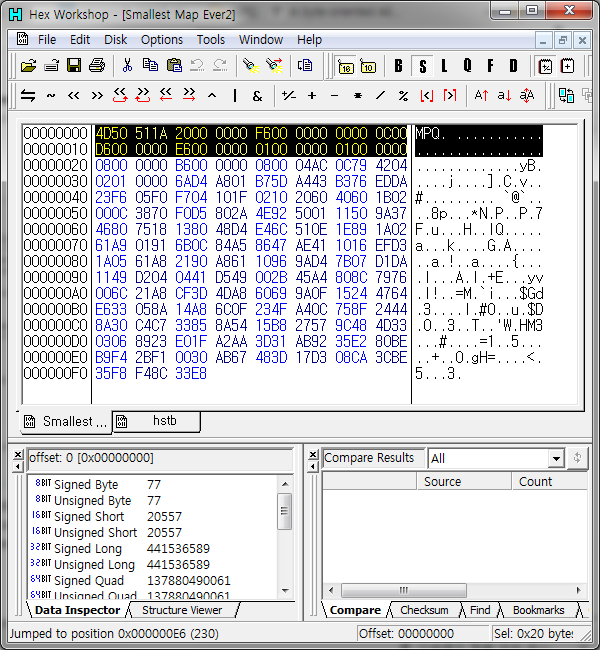Select the Signed Short row in Data Inspector
Screen dimensions: 600x650
click(x=89, y=517)
